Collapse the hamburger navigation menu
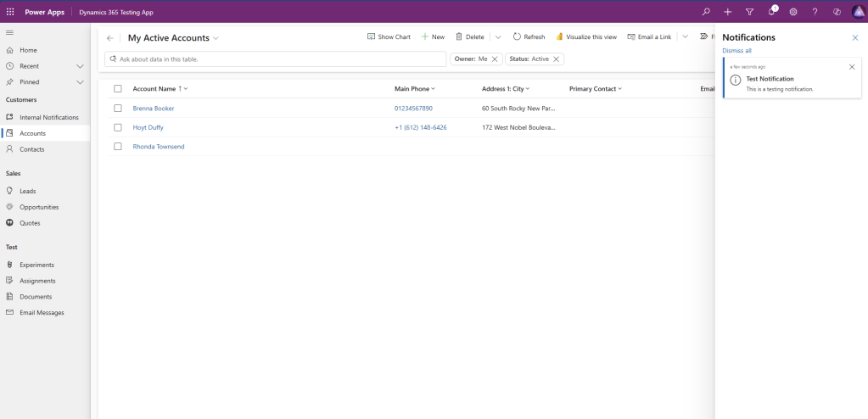The width and height of the screenshot is (868, 419). tap(10, 32)
